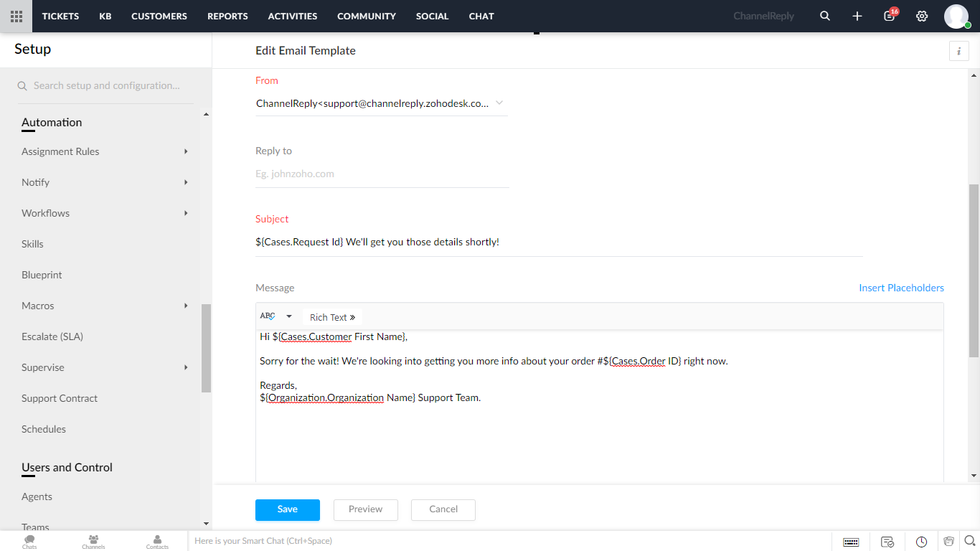
Task: Expand Supervise submenu
Action: [x=186, y=367]
